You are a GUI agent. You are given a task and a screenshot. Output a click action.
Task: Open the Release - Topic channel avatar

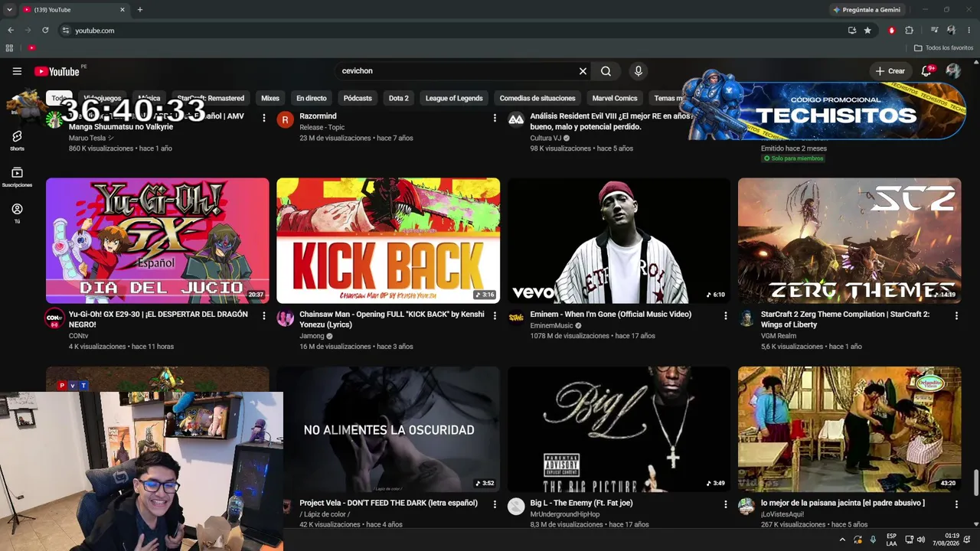[x=285, y=120]
